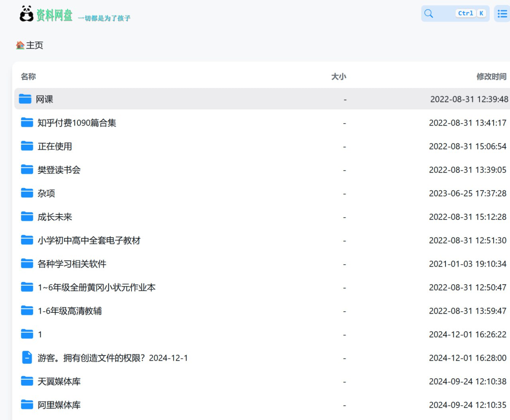Open the 知乎付费1090篇合集 folder icon
Image resolution: width=510 pixels, height=420 pixels.
(x=27, y=122)
